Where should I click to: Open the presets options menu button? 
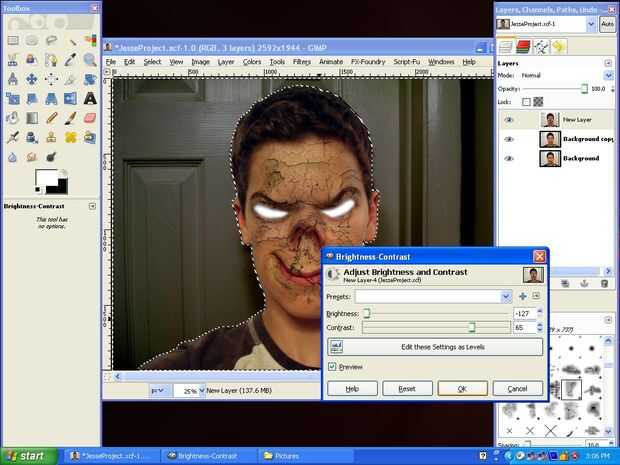pyautogui.click(x=536, y=296)
